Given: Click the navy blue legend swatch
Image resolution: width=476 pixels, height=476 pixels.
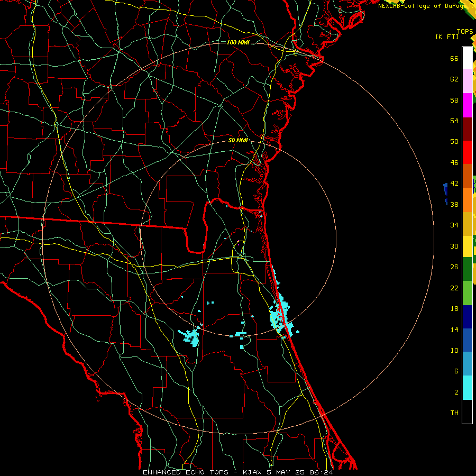Looking at the screenshot, I should (x=467, y=317).
